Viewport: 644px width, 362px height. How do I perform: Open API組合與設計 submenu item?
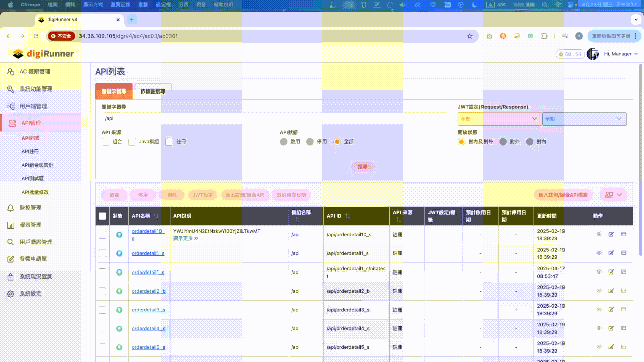tap(37, 165)
